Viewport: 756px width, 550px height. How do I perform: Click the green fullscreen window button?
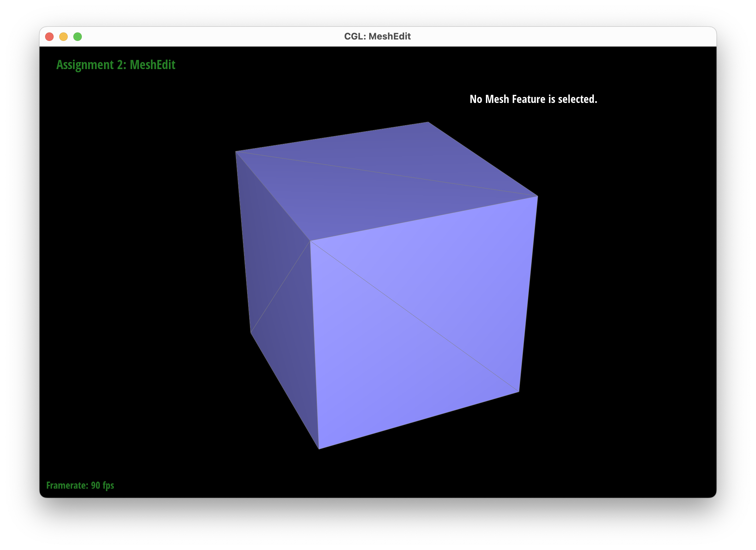[78, 37]
